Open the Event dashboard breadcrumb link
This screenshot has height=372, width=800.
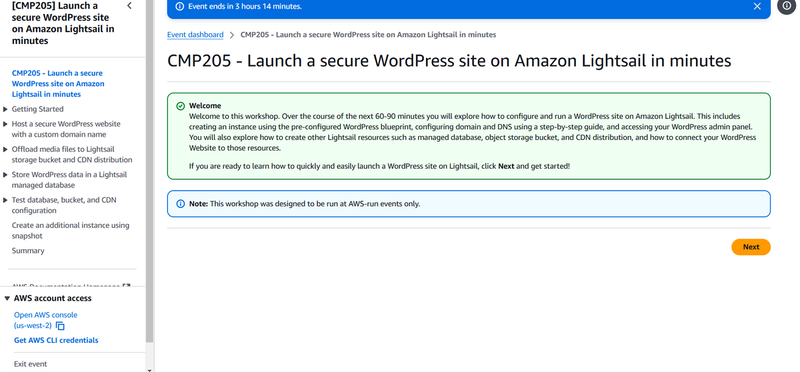point(195,35)
